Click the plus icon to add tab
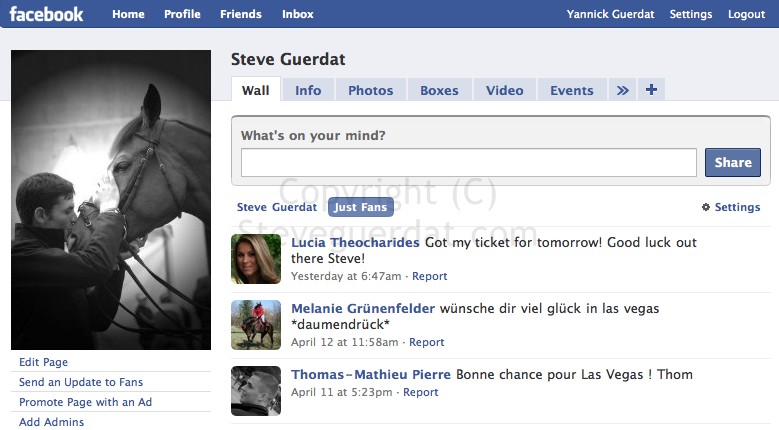 651,89
